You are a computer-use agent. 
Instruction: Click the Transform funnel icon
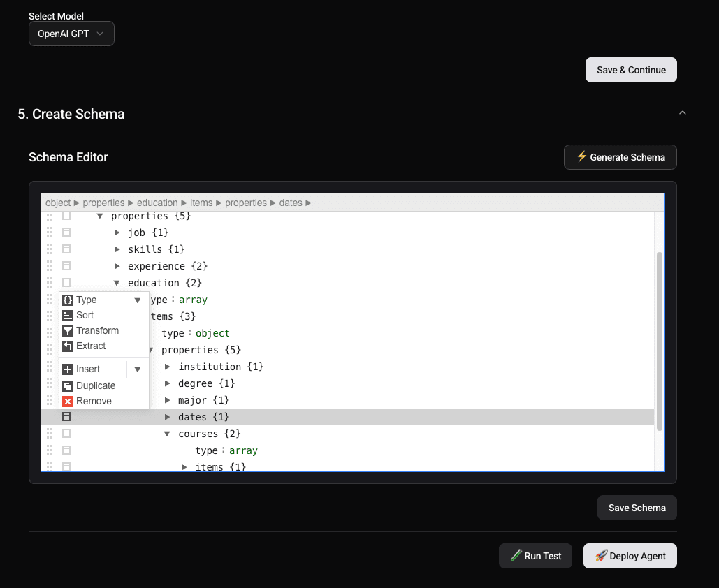tap(67, 330)
